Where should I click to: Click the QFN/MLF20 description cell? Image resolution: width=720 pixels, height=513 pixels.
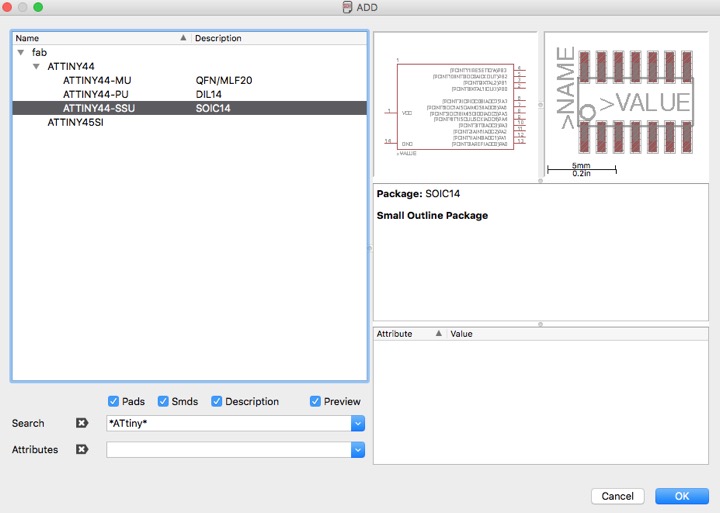pos(224,80)
